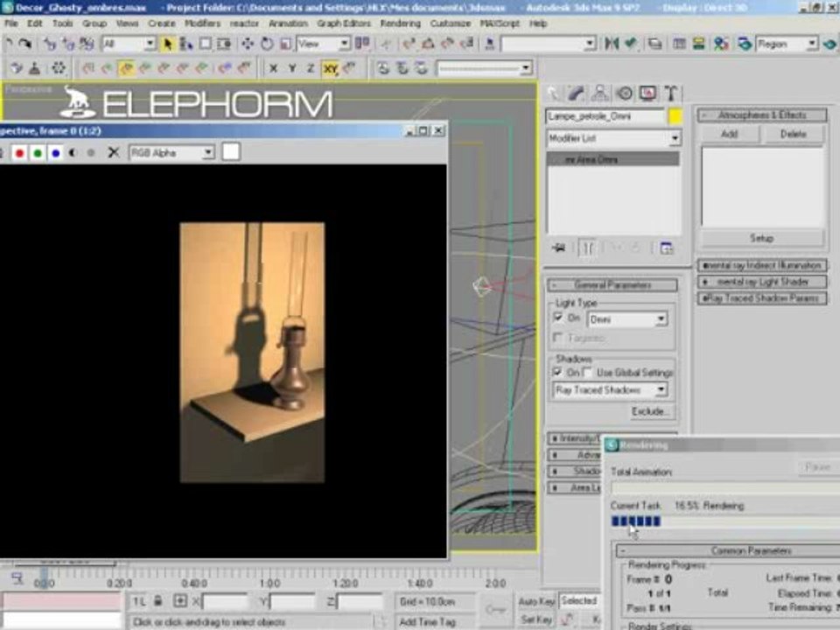The image size is (840, 630).
Task: Click the Undo arrow in main toolbar
Action: 9,44
